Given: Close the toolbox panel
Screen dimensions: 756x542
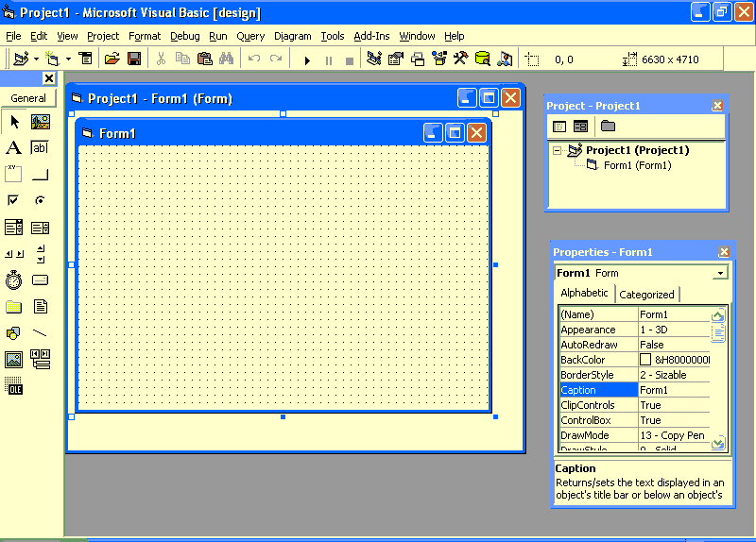Looking at the screenshot, I should [49, 78].
